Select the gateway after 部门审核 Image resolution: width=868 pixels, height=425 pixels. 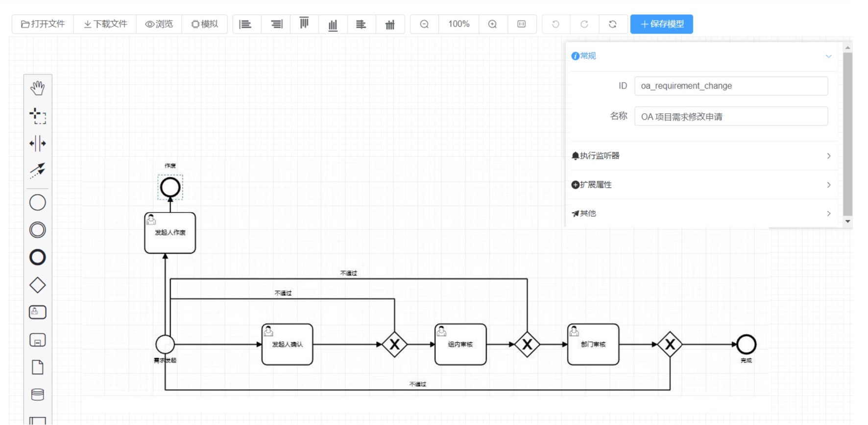tap(670, 345)
